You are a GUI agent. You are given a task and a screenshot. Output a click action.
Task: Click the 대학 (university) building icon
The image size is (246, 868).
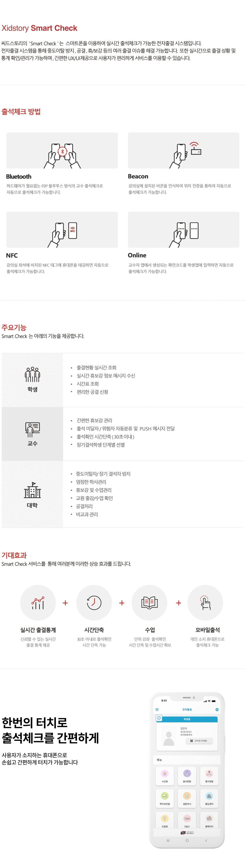pyautogui.click(x=32, y=490)
